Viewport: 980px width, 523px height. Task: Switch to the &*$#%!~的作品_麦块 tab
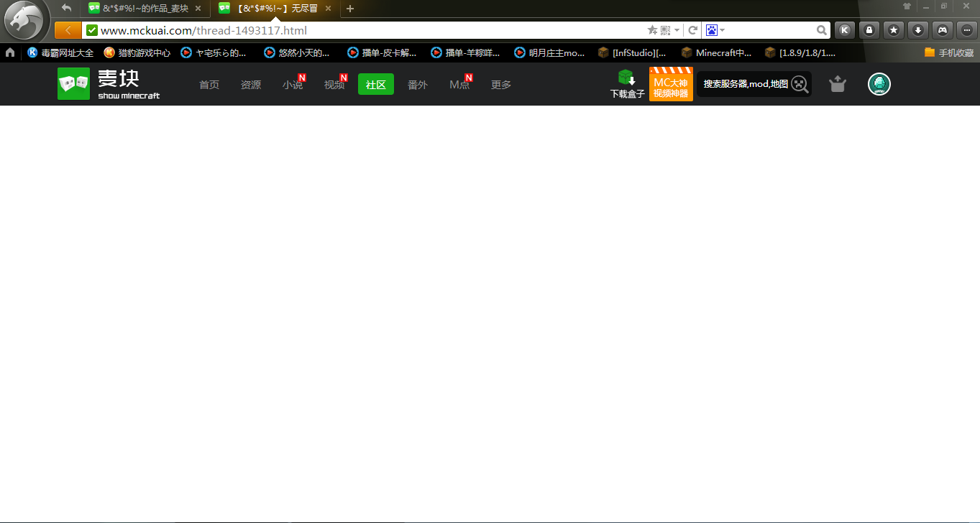point(145,9)
